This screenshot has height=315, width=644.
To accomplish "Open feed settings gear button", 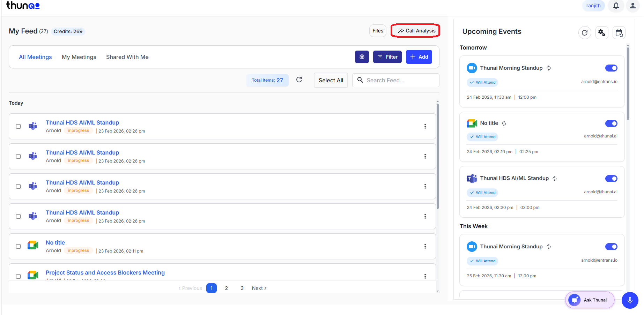I will pyautogui.click(x=362, y=57).
